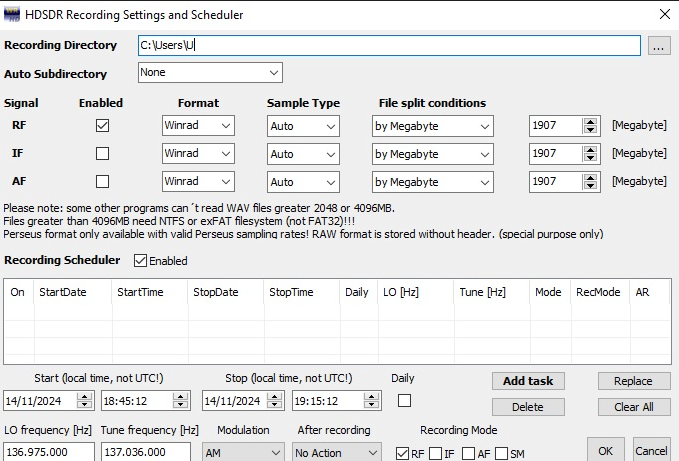Open the Auto Subdirectory dropdown

[210, 72]
